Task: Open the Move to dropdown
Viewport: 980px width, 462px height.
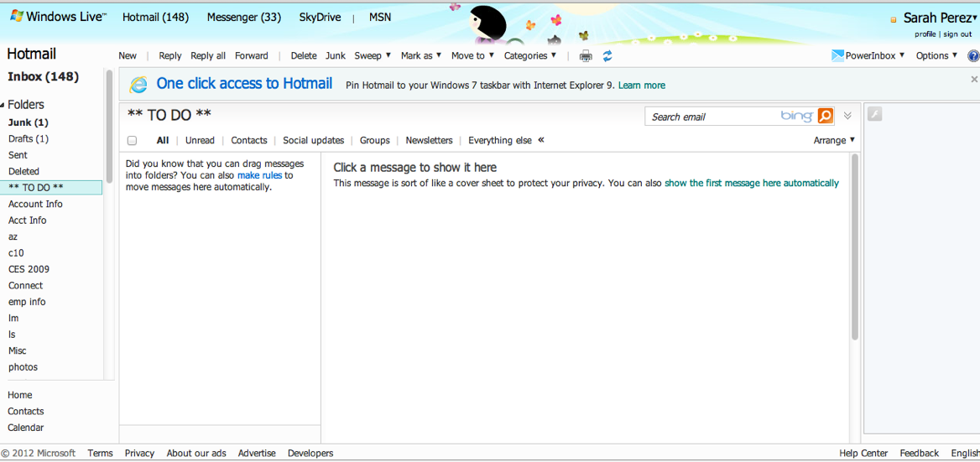Action: tap(472, 55)
